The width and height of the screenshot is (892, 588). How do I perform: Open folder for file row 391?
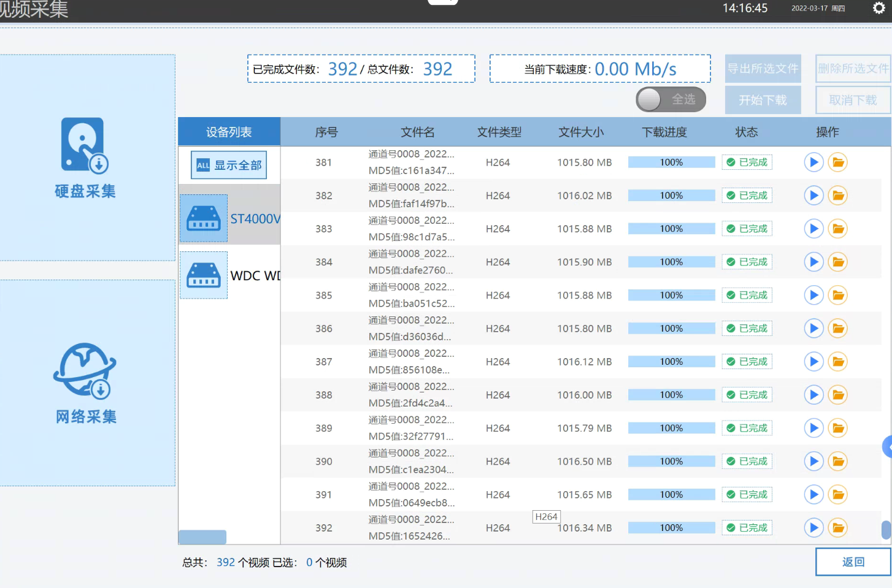pos(838,494)
